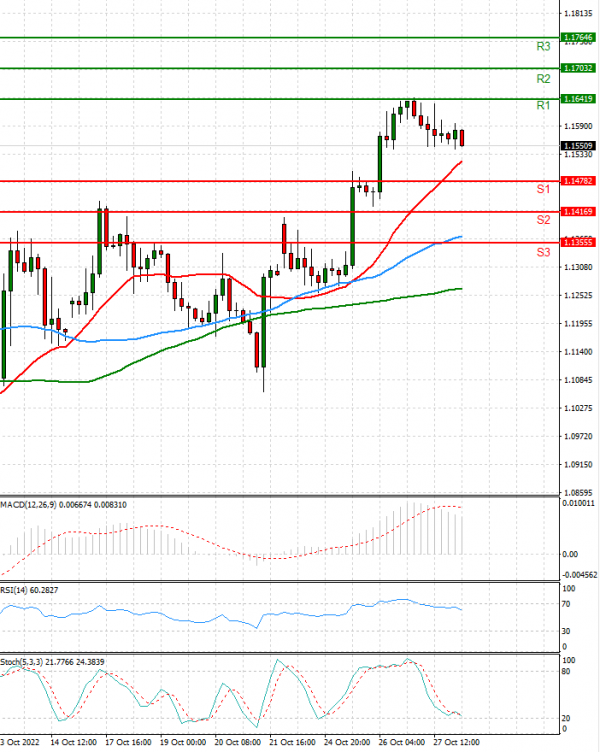600x752 pixels.
Task: Click the 1.09720 price axis value
Action: pos(578,436)
